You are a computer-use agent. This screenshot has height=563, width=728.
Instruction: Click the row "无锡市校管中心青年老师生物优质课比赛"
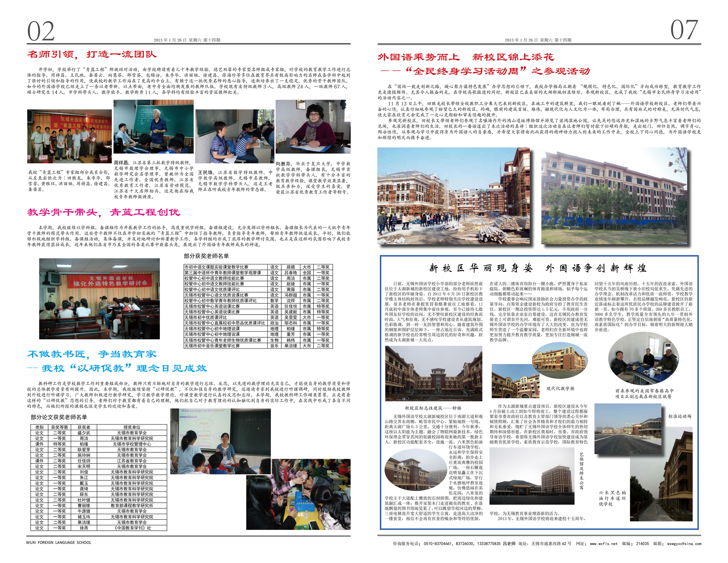(x=258, y=340)
